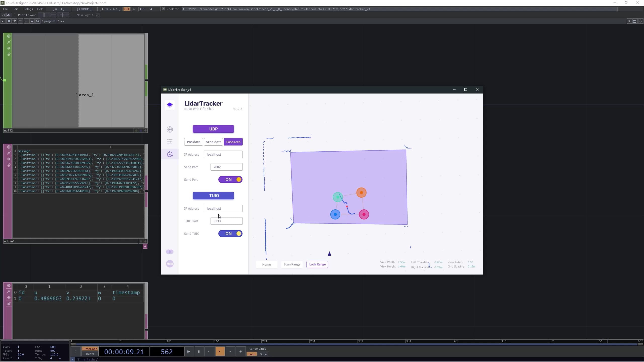The height and width of the screenshot is (362, 644).
Task: Expand the path with the >> chevron
Action: [x=62, y=21]
